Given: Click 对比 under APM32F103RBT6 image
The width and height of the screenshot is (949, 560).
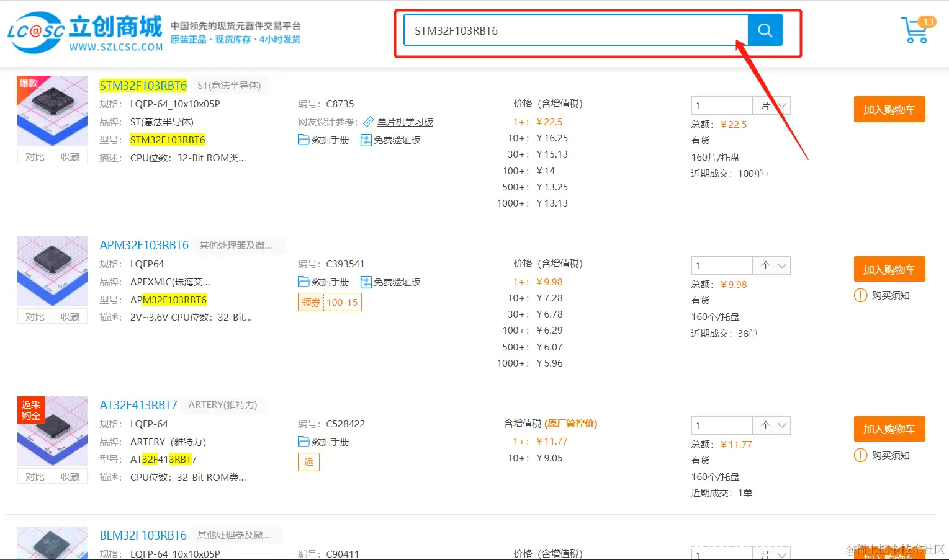Looking at the screenshot, I should coord(35,317).
